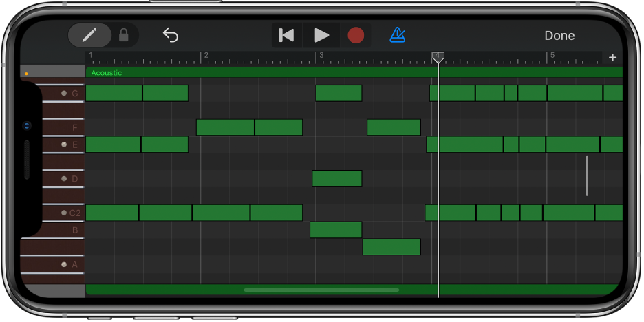The height and width of the screenshot is (322, 644).
Task: Start playback with the Play button
Action: 321,35
